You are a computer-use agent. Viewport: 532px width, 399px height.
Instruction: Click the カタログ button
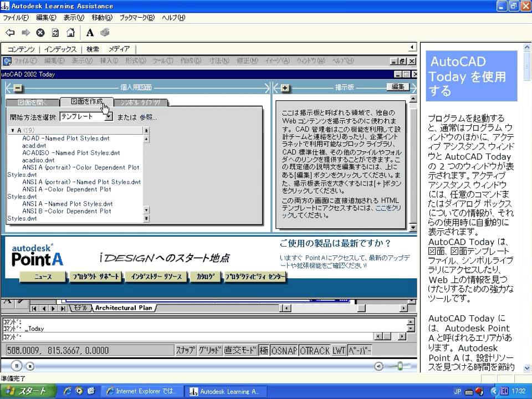click(x=205, y=277)
